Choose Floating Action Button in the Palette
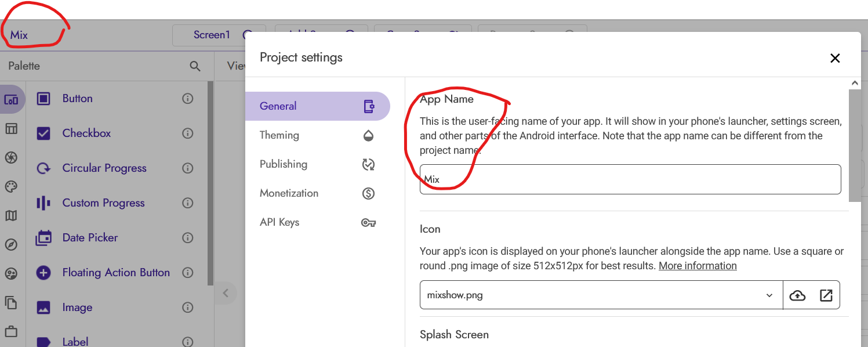The width and height of the screenshot is (868, 347). pyautogui.click(x=116, y=273)
